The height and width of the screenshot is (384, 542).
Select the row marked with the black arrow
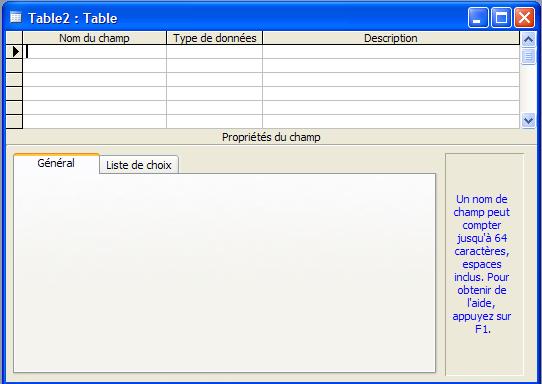point(14,52)
